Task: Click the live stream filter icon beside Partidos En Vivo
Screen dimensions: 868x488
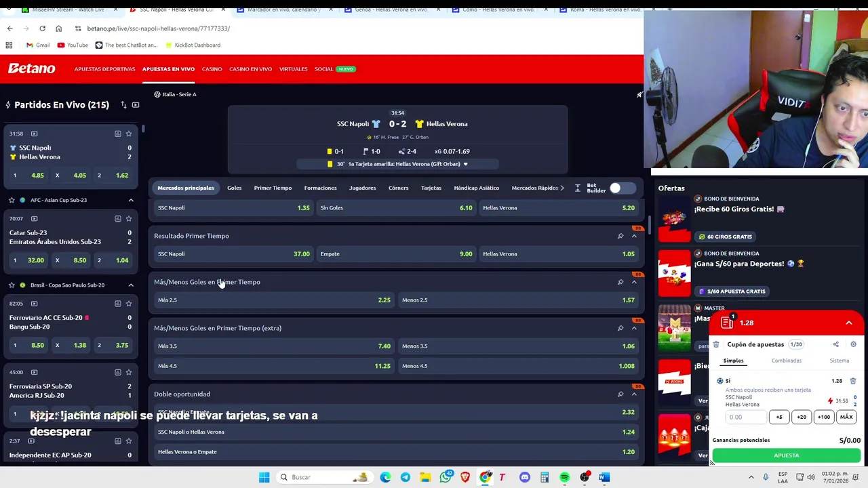Action: pyautogui.click(x=136, y=105)
